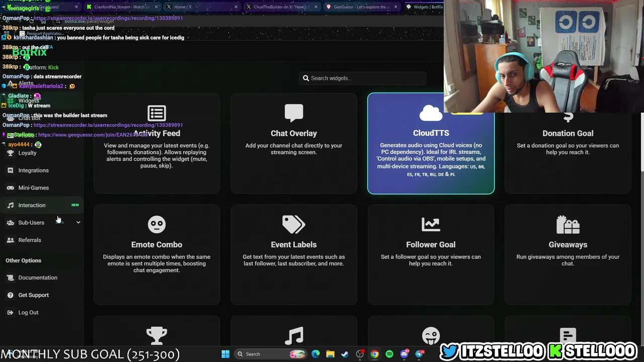The width and height of the screenshot is (644, 362).
Task: Open Telegram from taskbar
Action: pos(419,354)
